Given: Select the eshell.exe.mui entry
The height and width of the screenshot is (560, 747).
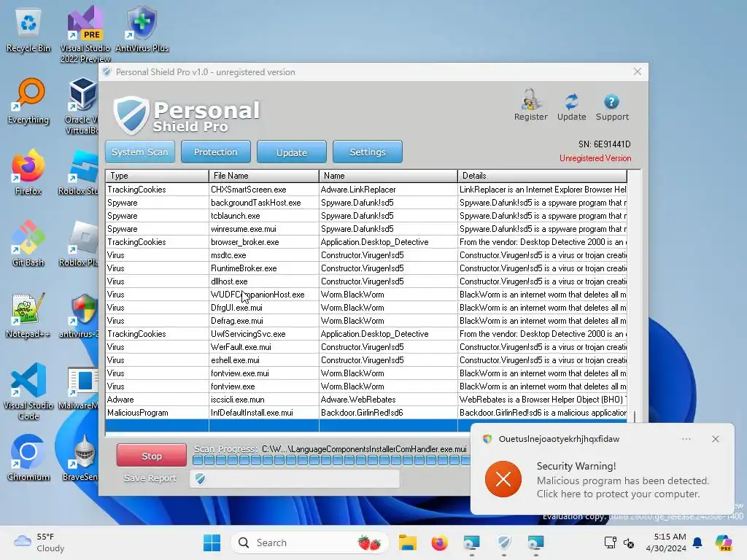Looking at the screenshot, I should click(x=366, y=360).
